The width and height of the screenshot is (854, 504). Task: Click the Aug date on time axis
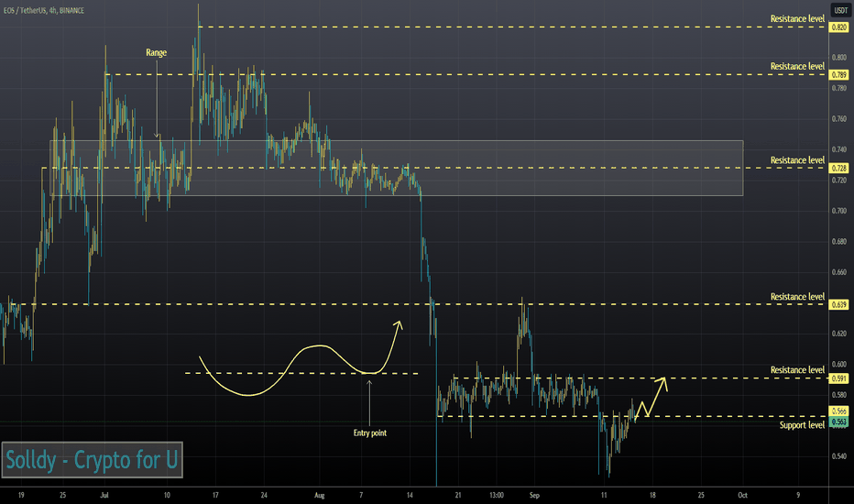pyautogui.click(x=320, y=495)
